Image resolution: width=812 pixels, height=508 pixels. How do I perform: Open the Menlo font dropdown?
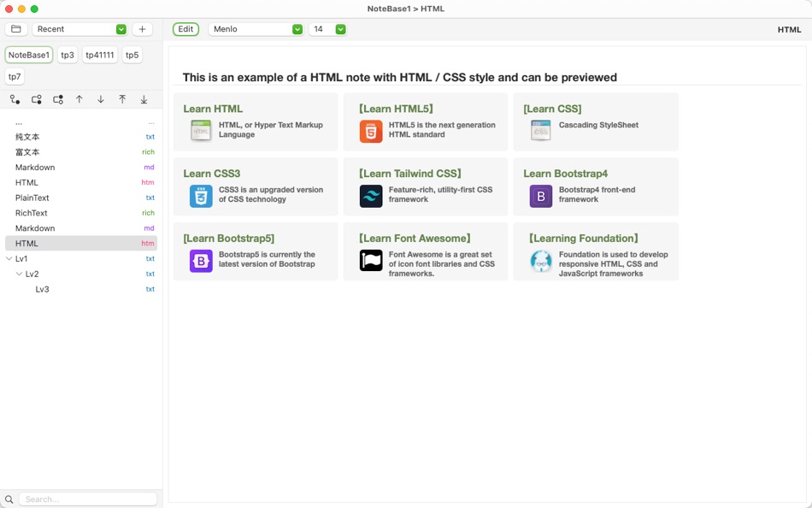tap(256, 29)
